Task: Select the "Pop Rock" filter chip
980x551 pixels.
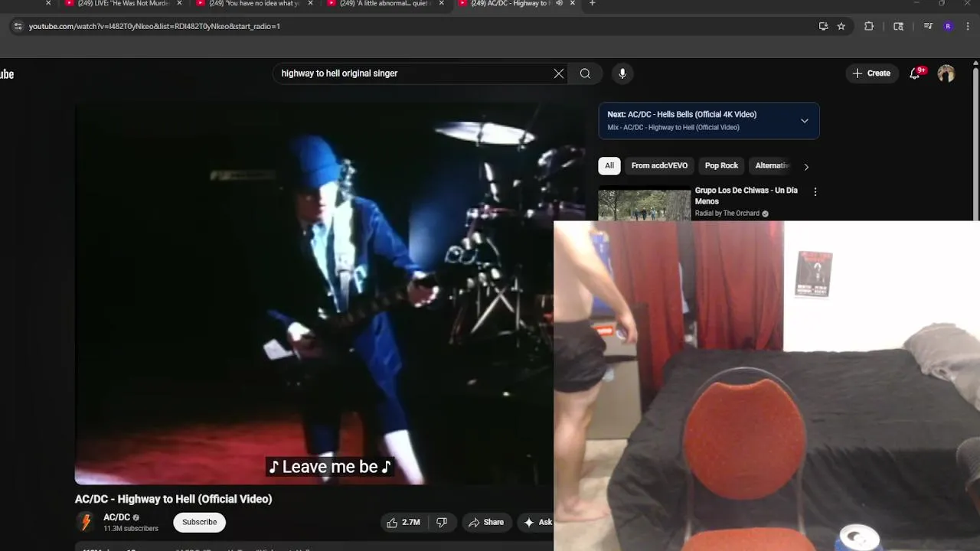Action: pyautogui.click(x=721, y=166)
